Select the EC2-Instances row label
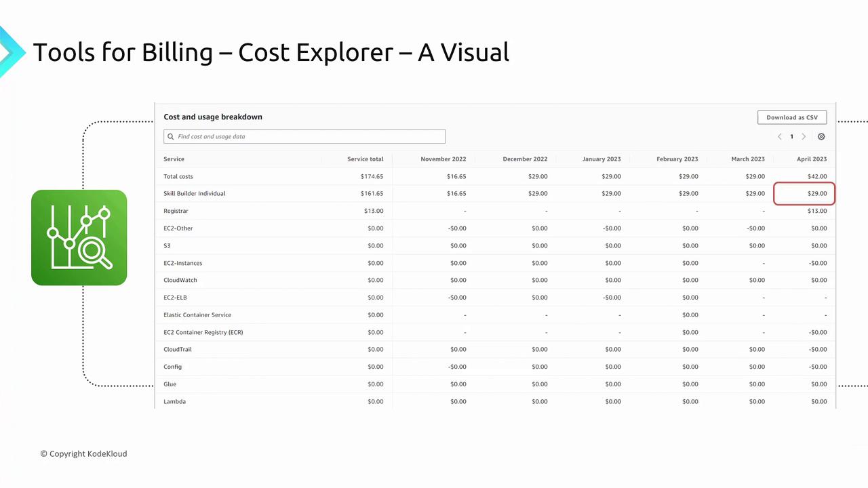This screenshot has width=868, height=488. (x=183, y=263)
